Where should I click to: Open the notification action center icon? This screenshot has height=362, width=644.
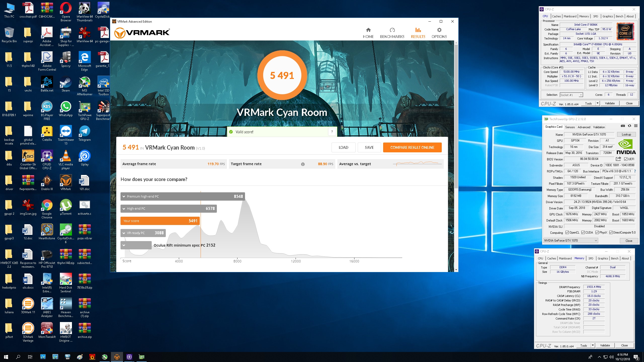636,357
